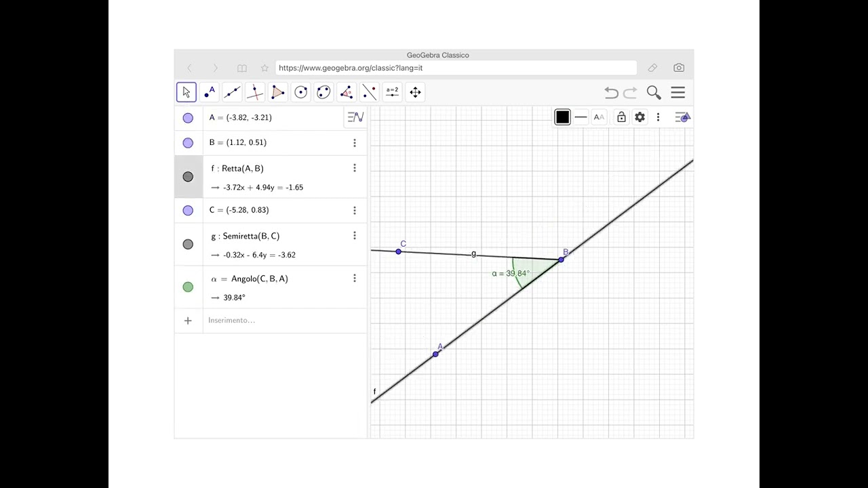The width and height of the screenshot is (868, 488).
Task: Click point C on the graph
Action: (x=398, y=251)
